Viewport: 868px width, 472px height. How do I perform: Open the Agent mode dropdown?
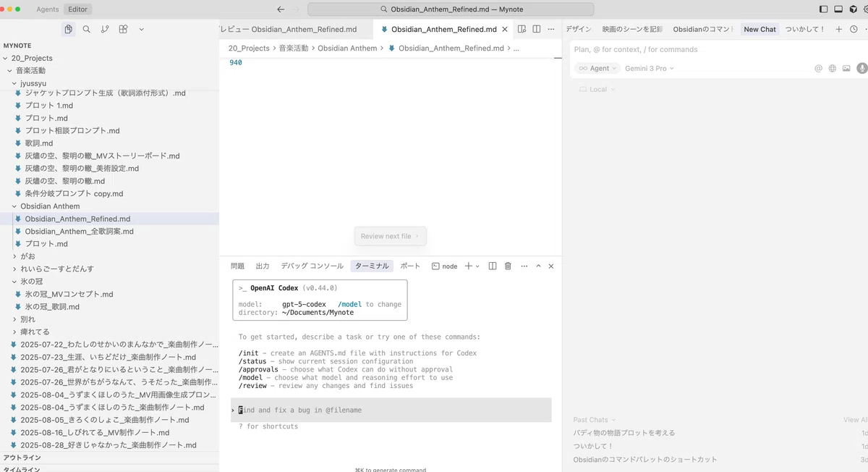598,68
